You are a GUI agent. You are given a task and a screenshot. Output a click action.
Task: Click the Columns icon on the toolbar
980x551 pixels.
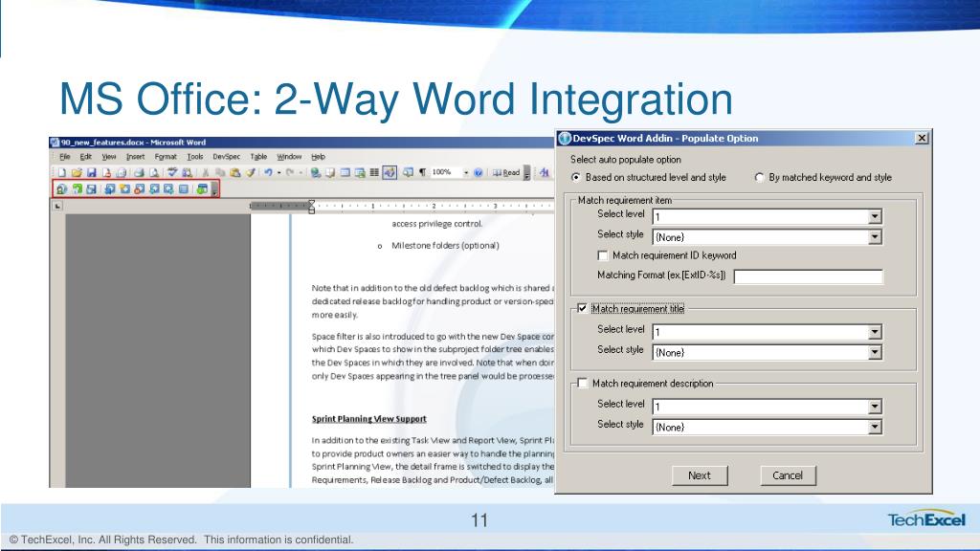374,172
